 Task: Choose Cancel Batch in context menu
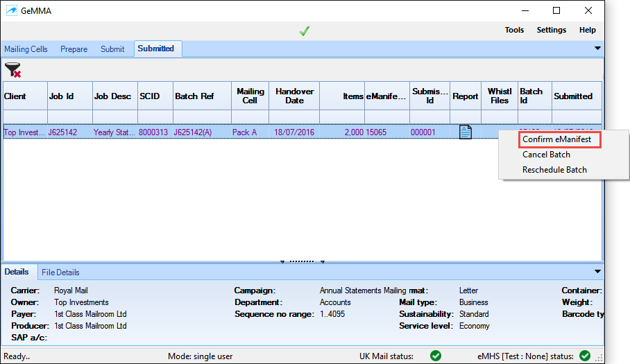[546, 155]
